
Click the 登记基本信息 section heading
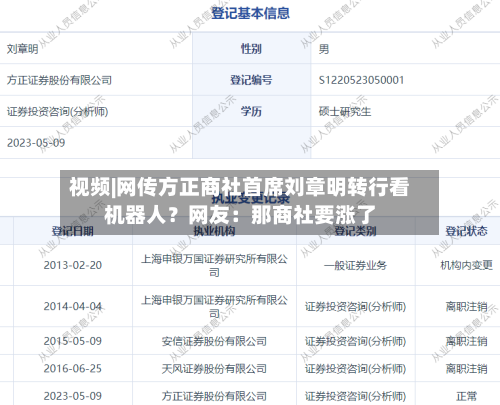[250, 13]
